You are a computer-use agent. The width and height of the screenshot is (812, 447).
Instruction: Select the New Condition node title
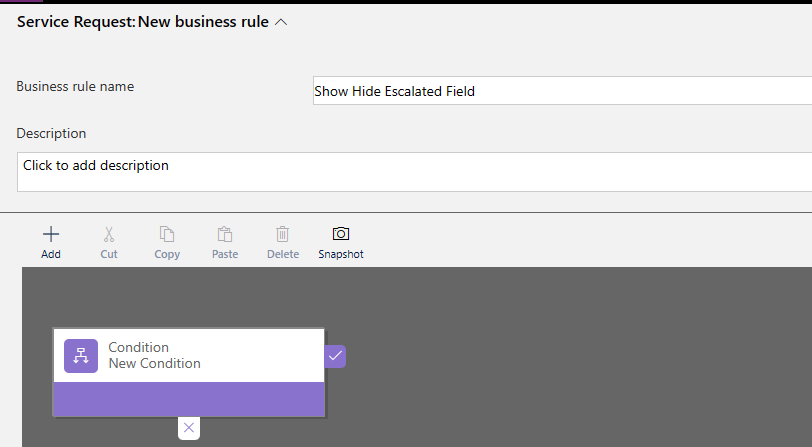point(154,364)
